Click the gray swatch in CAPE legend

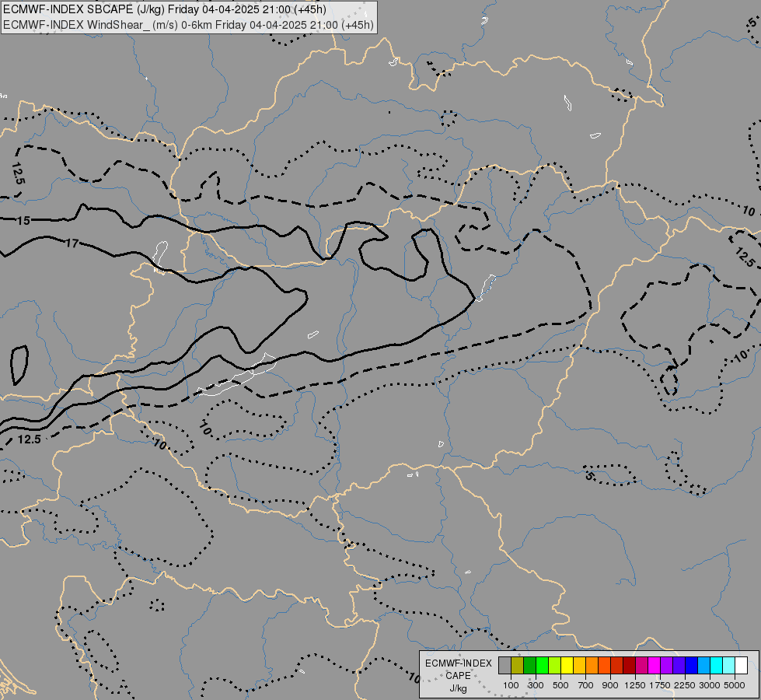tap(504, 665)
